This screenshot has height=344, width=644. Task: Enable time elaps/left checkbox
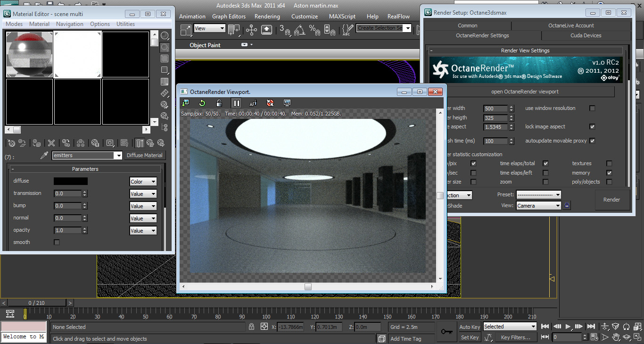pyautogui.click(x=545, y=173)
